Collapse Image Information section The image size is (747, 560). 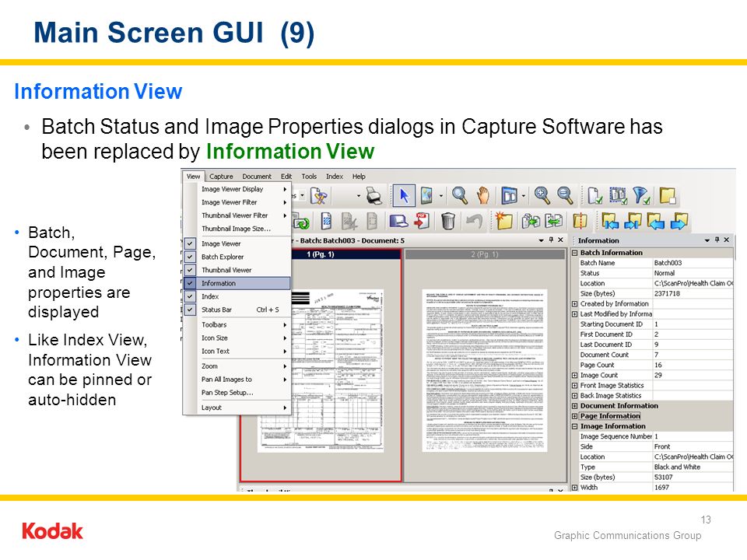575,427
